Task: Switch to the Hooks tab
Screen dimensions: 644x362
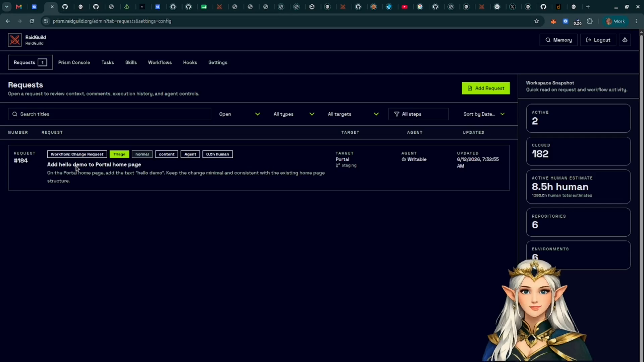Action: click(190, 62)
